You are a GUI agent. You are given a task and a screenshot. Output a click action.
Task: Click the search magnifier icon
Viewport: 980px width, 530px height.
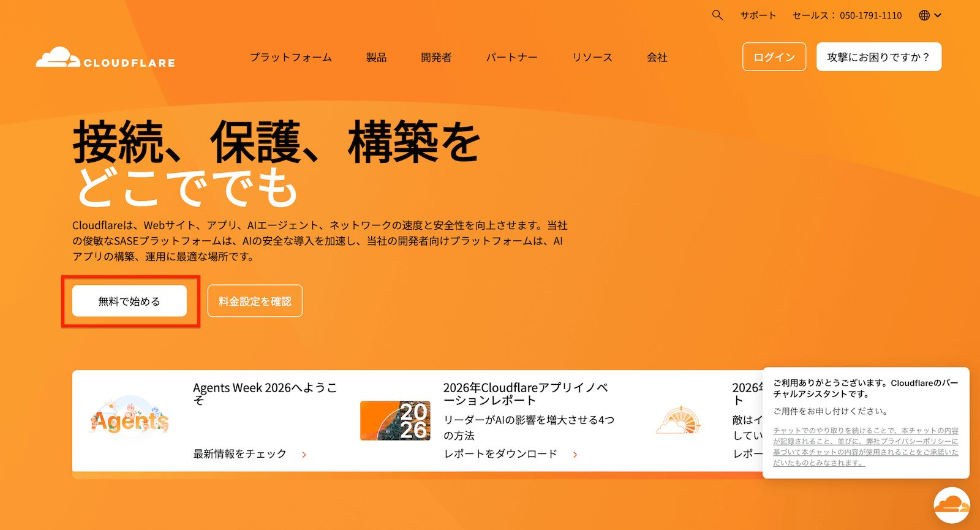click(717, 15)
